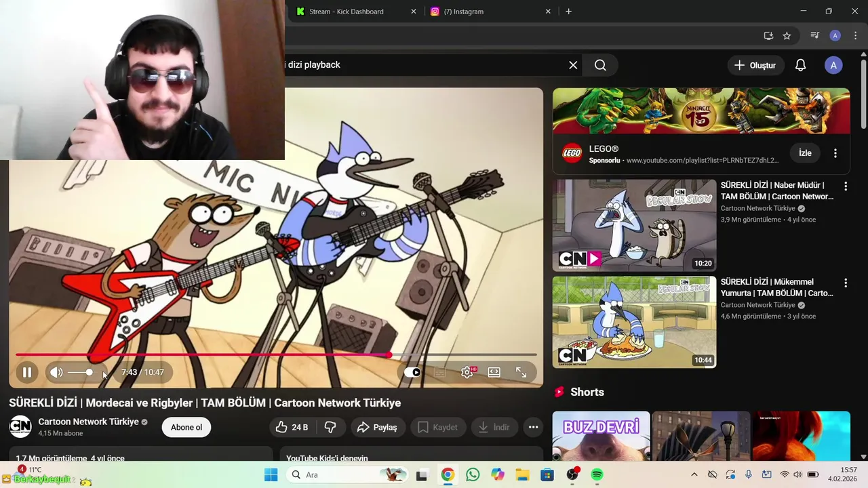The image size is (868, 488).
Task: Click the subtitles icon in the player
Action: (439, 372)
